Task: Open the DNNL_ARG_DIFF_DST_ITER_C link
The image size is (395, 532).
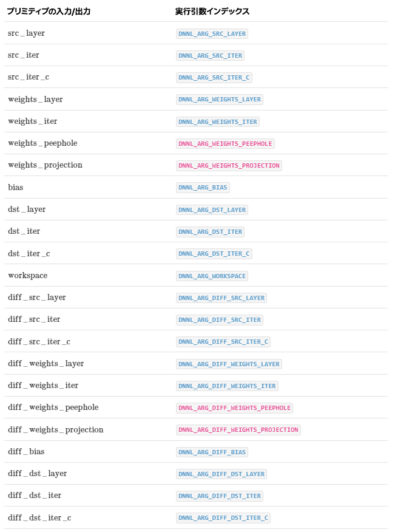Action: pos(223,518)
